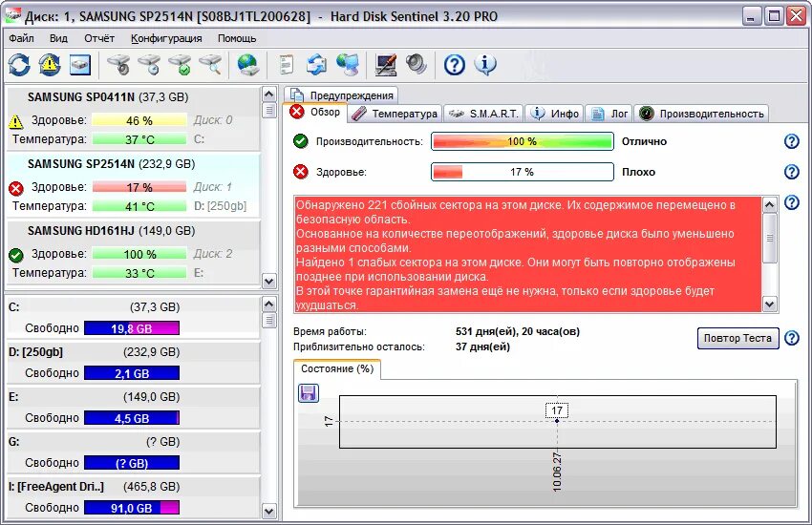This screenshot has width=812, height=525.
Task: Select the SAMSUNG SP2514N disk entry
Action: [133, 185]
